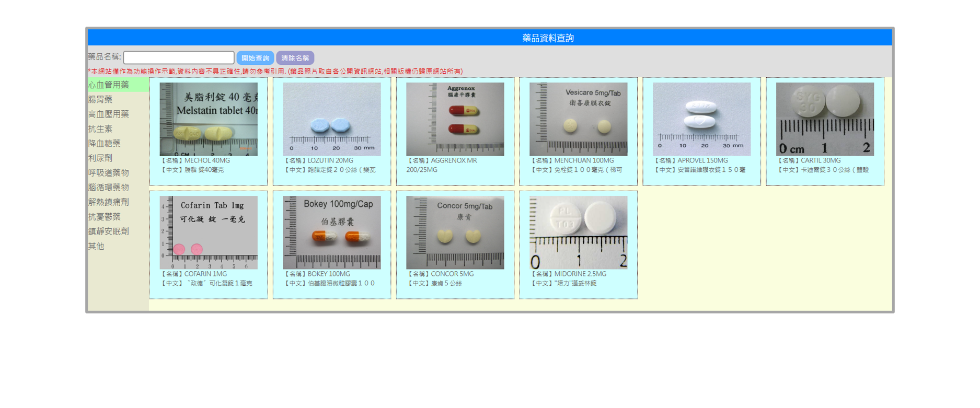
Task: Click the BOKEY 100MG name text
Action: pos(317,274)
